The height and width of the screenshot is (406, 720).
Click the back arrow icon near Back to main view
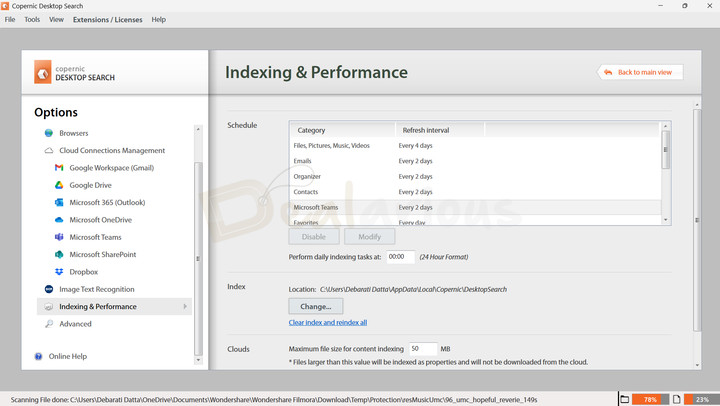pyautogui.click(x=608, y=72)
